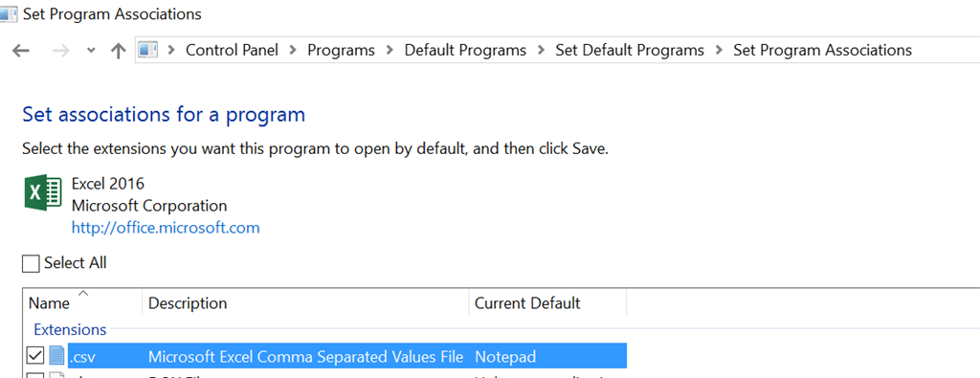980x378 pixels.
Task: Click the Excel 2016 program icon
Action: (43, 192)
